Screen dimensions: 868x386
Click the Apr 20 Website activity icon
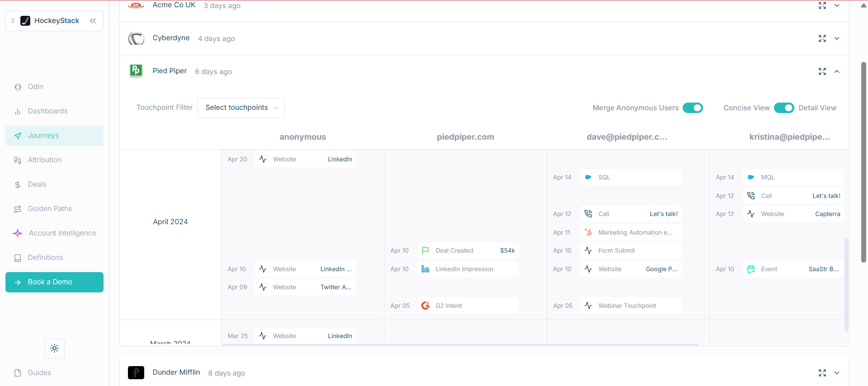point(263,159)
